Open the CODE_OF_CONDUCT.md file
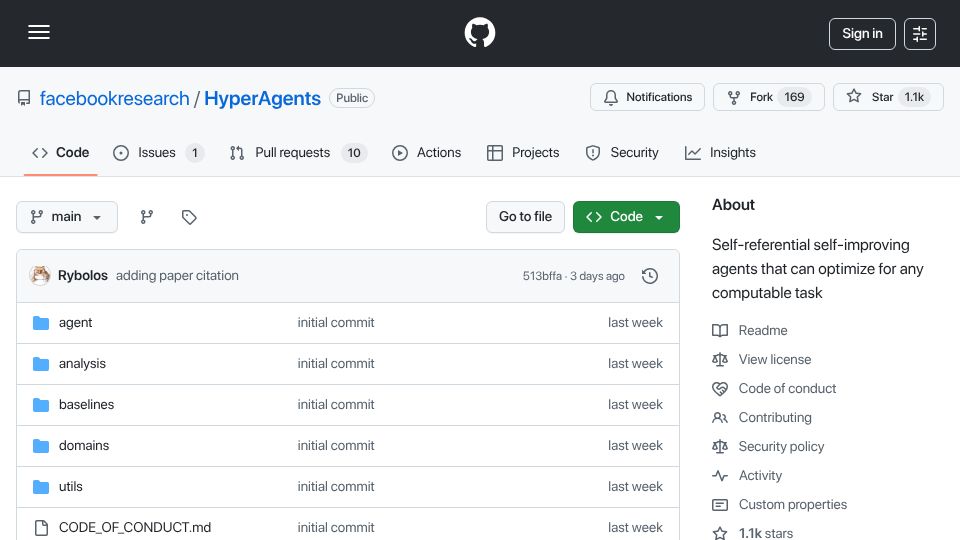The image size is (960, 540). pyautogui.click(x=135, y=527)
